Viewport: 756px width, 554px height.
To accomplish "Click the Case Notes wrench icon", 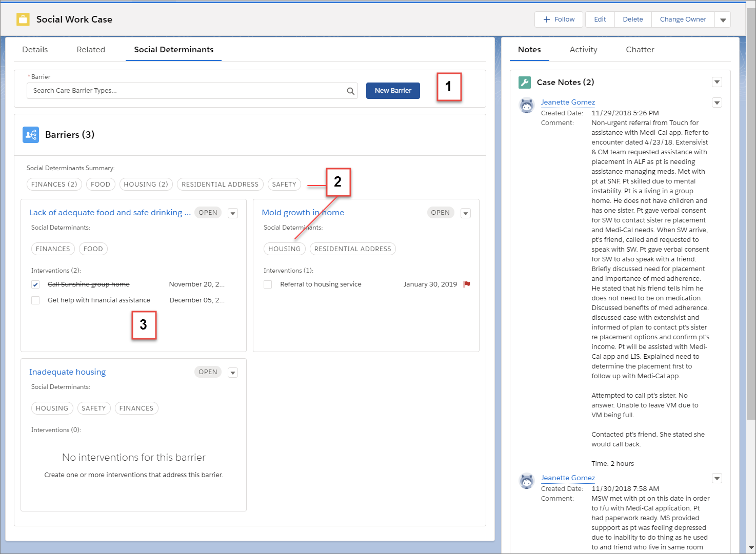I will pos(525,83).
